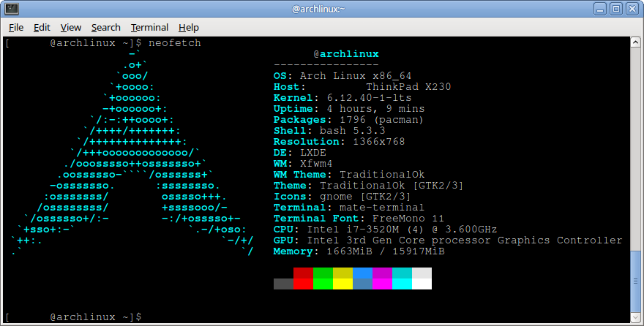The height and width of the screenshot is (326, 644).
Task: Click the 'DE: LXDE' line
Action: pos(300,153)
